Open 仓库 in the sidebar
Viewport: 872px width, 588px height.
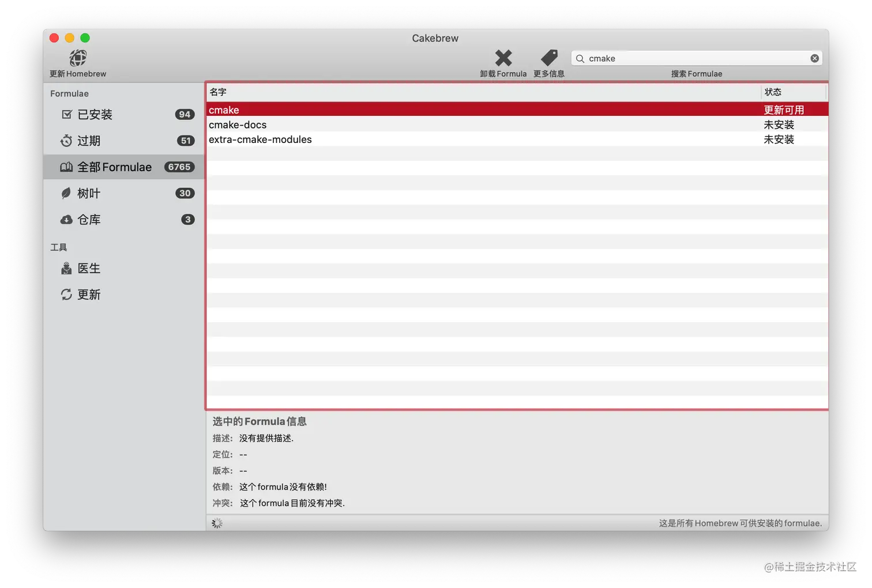(89, 220)
